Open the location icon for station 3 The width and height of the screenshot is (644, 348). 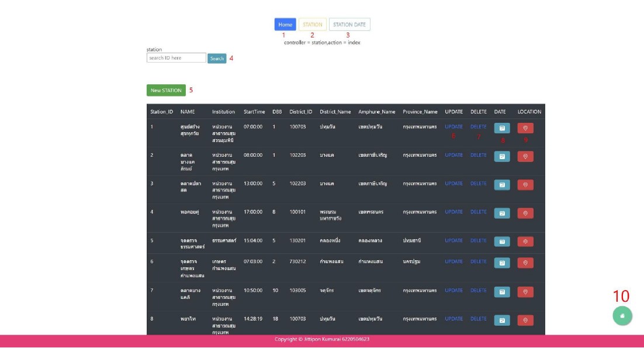click(525, 185)
